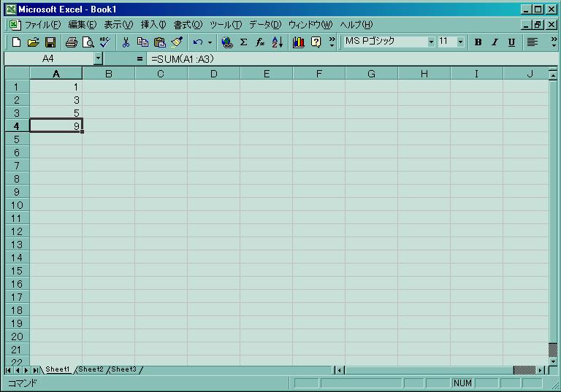The width and height of the screenshot is (561, 392).
Task: Launch the Chart Wizard icon
Action: [298, 42]
